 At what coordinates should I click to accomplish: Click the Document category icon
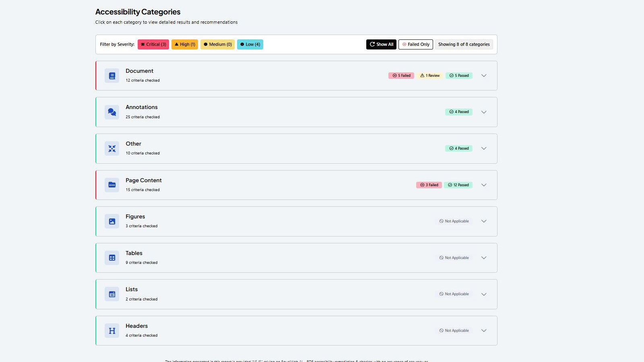[112, 76]
